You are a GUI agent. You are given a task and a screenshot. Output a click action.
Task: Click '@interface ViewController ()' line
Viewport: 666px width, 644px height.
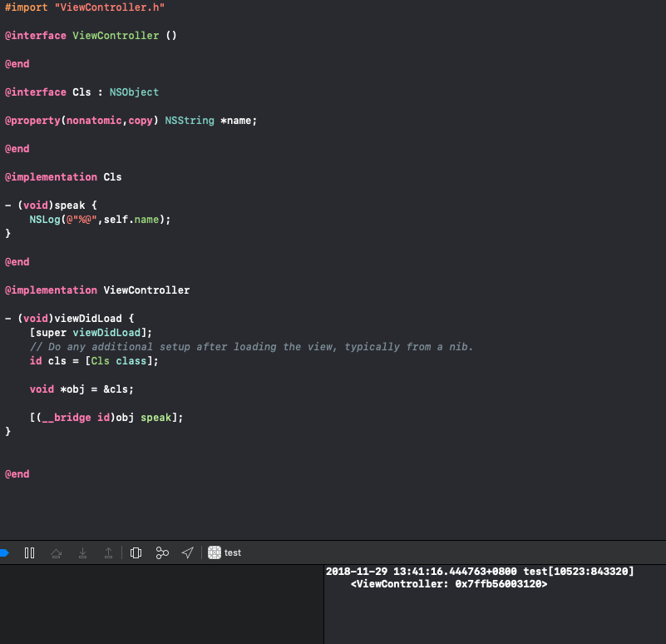[x=91, y=36]
